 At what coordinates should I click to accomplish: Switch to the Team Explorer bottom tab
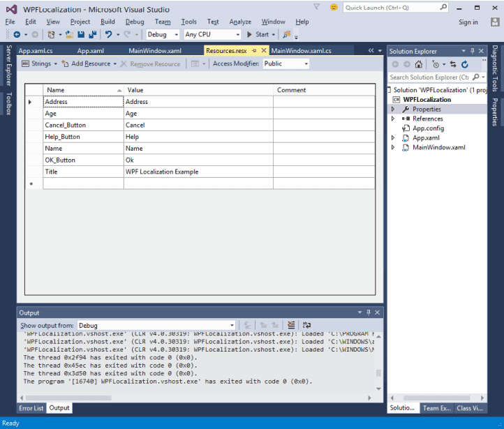pos(436,408)
